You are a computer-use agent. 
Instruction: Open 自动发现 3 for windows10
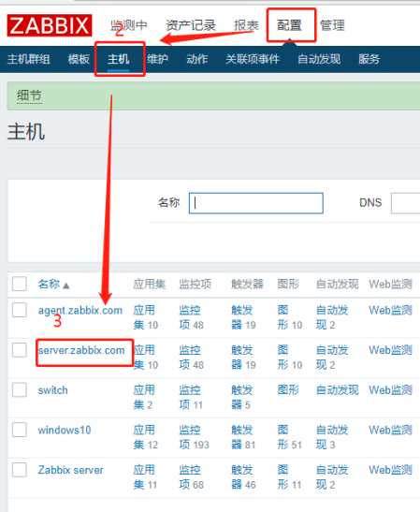click(x=332, y=437)
